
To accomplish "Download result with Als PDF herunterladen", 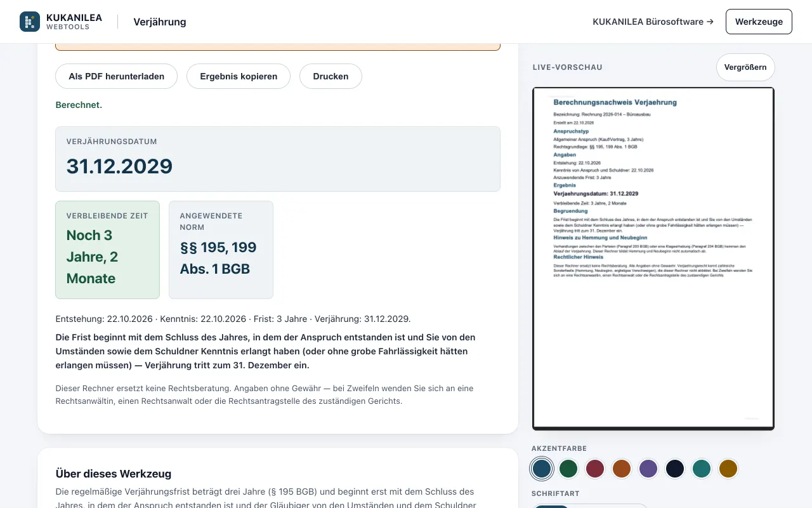I will [117, 76].
